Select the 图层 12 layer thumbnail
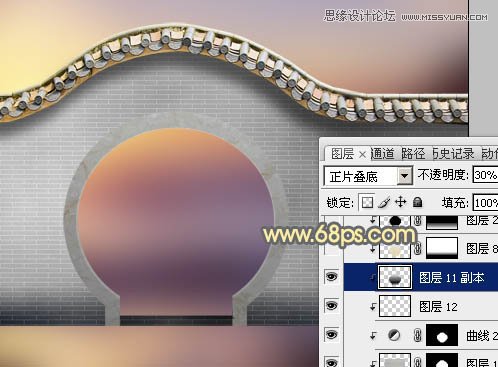The height and width of the screenshot is (367, 498). coord(395,306)
